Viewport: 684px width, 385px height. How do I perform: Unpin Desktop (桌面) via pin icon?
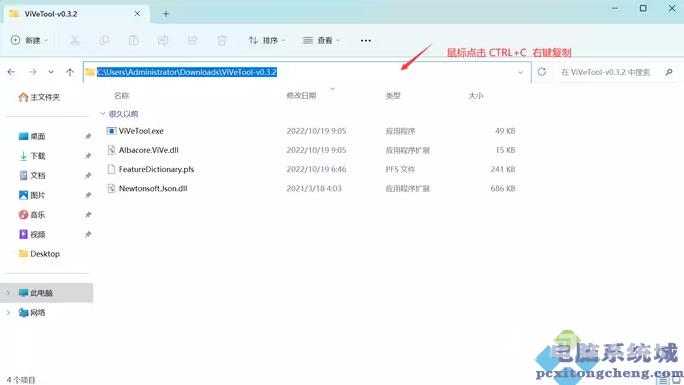coord(88,136)
